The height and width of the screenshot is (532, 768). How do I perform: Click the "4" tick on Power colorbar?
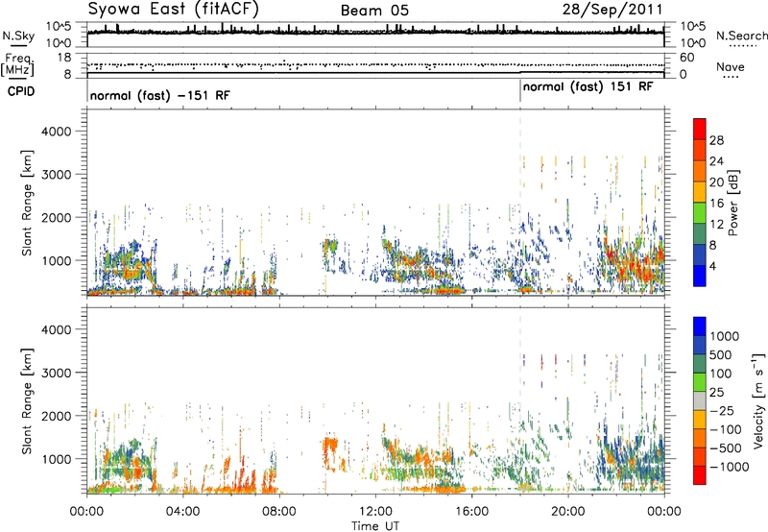[x=713, y=267]
